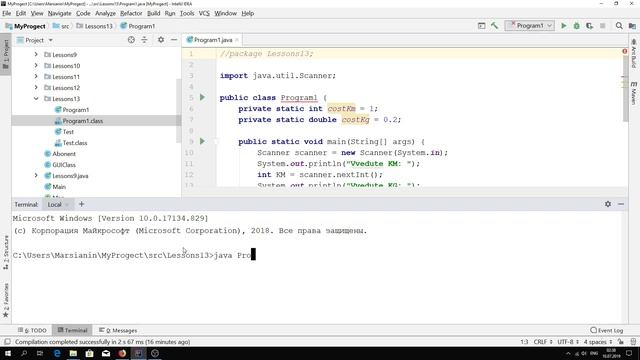The height and width of the screenshot is (360, 640).
Task: Add a new terminal session tab
Action: pos(81,204)
